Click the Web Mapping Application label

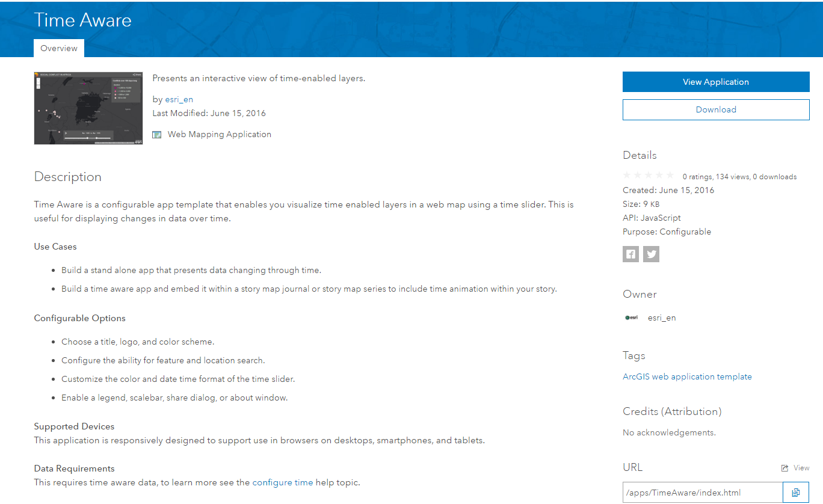220,134
